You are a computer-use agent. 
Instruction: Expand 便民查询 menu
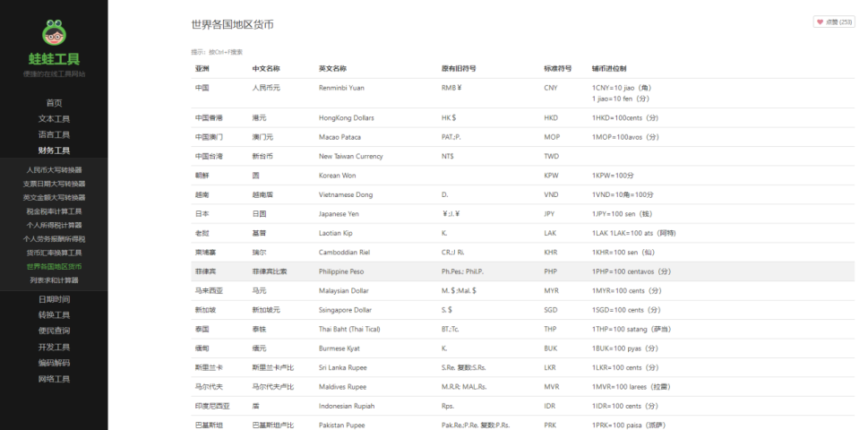[x=55, y=331]
